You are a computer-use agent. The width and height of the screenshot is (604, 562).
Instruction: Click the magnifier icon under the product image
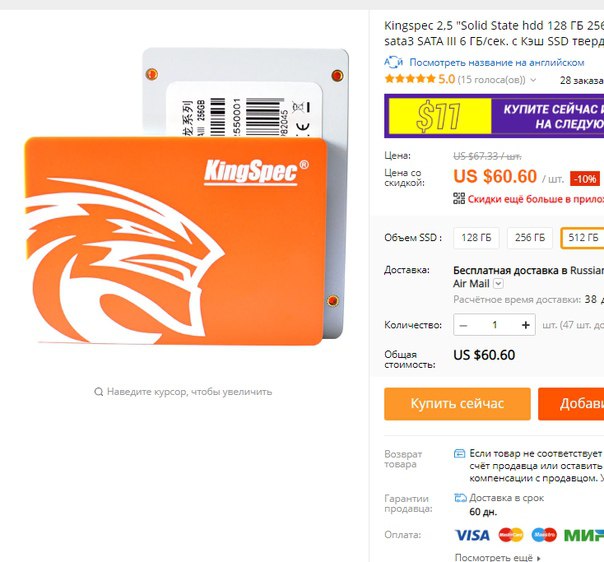coord(99,392)
